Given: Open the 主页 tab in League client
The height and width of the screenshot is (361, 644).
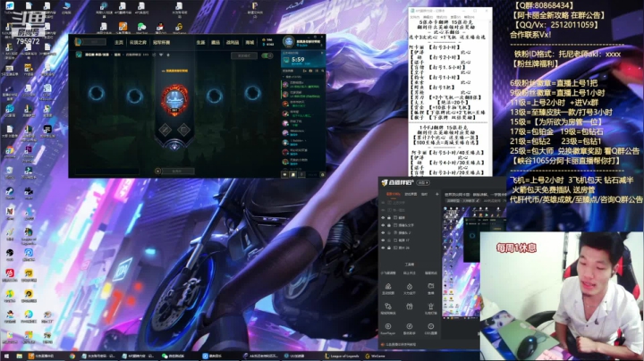Looking at the screenshot, I should [x=119, y=42].
